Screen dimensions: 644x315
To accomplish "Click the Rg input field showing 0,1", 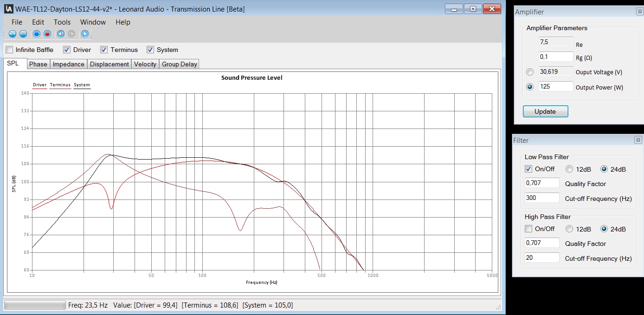I will click(556, 57).
